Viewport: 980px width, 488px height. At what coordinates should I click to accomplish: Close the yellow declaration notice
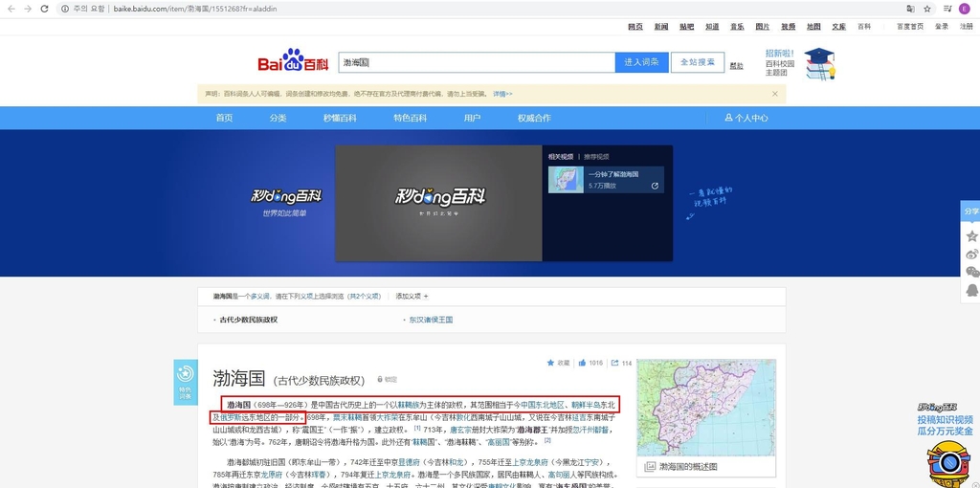(775, 94)
